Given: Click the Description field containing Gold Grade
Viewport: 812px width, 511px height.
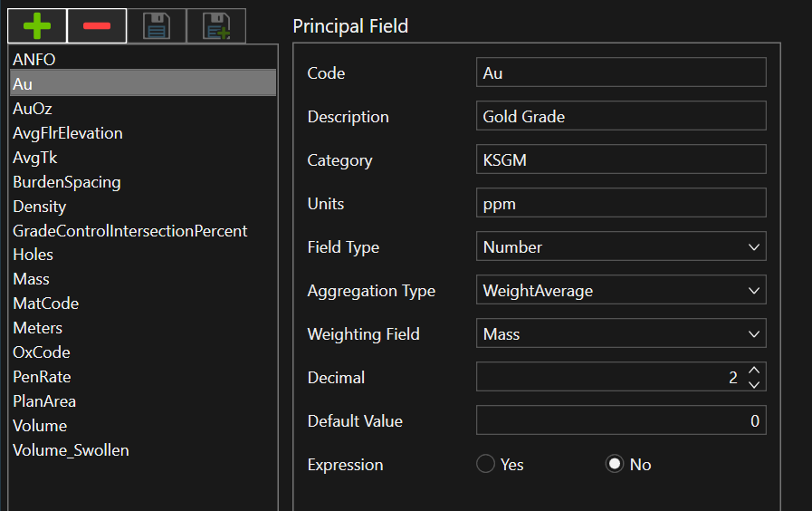Looking at the screenshot, I should pyautogui.click(x=621, y=116).
